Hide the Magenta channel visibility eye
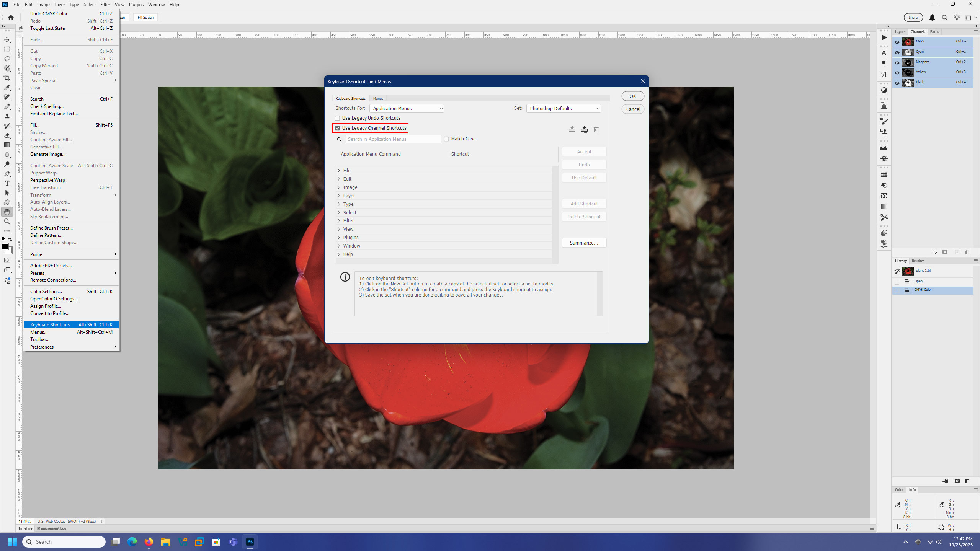Viewport: 980px width, 551px height. [x=897, y=62]
